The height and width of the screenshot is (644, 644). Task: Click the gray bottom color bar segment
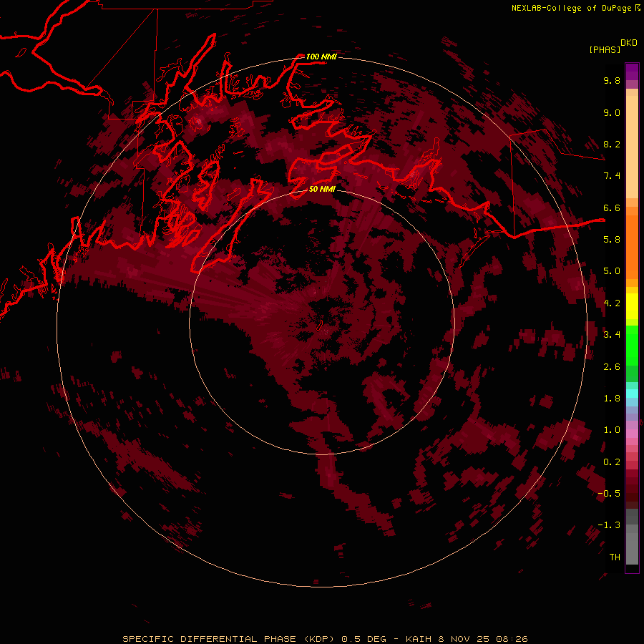(632, 545)
